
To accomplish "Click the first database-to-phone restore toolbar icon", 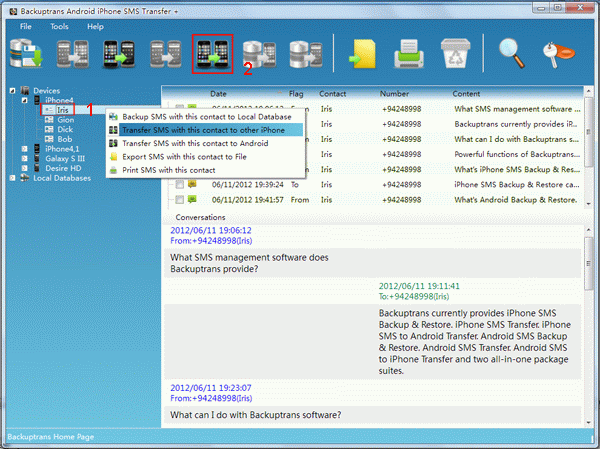I will click(x=259, y=55).
